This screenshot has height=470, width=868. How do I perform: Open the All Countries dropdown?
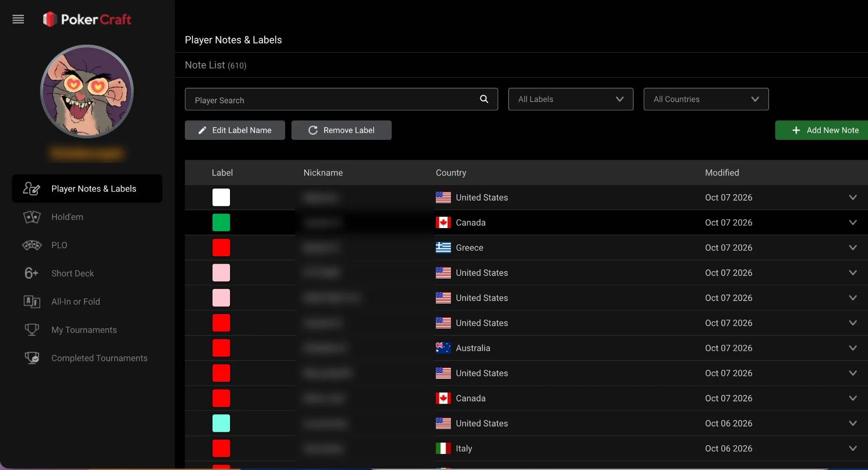click(x=706, y=99)
